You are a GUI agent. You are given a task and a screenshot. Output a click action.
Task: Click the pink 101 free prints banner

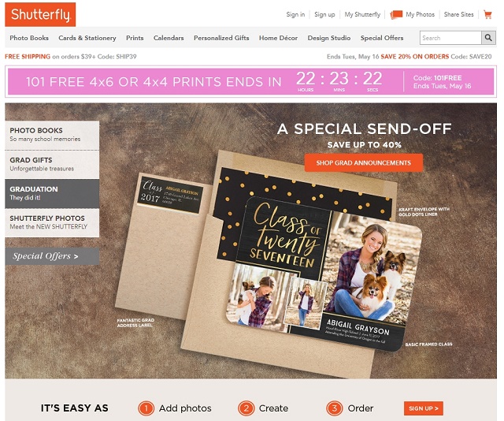click(x=250, y=81)
